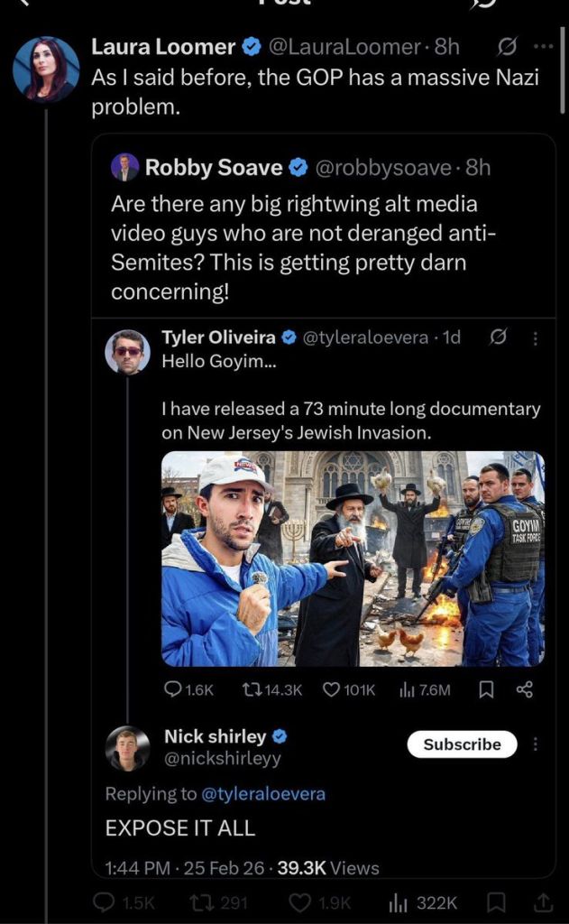
Task: Click the Grok icon on Laura Loomer's post
Action: [506, 46]
